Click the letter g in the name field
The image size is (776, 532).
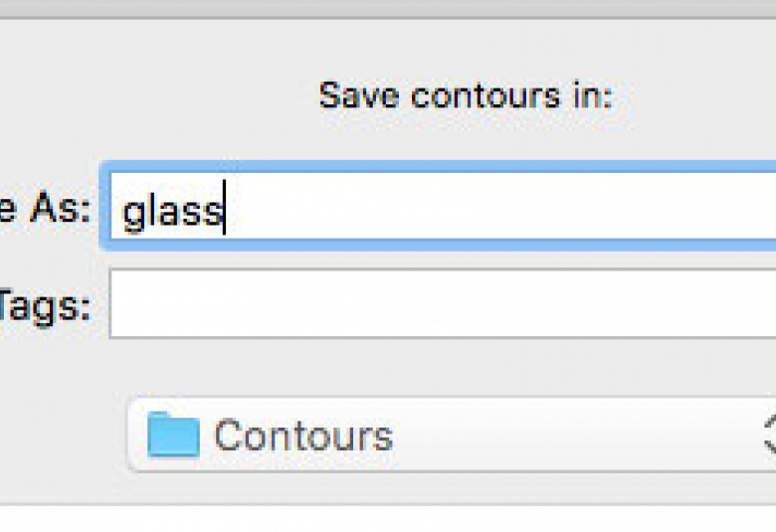point(132,215)
